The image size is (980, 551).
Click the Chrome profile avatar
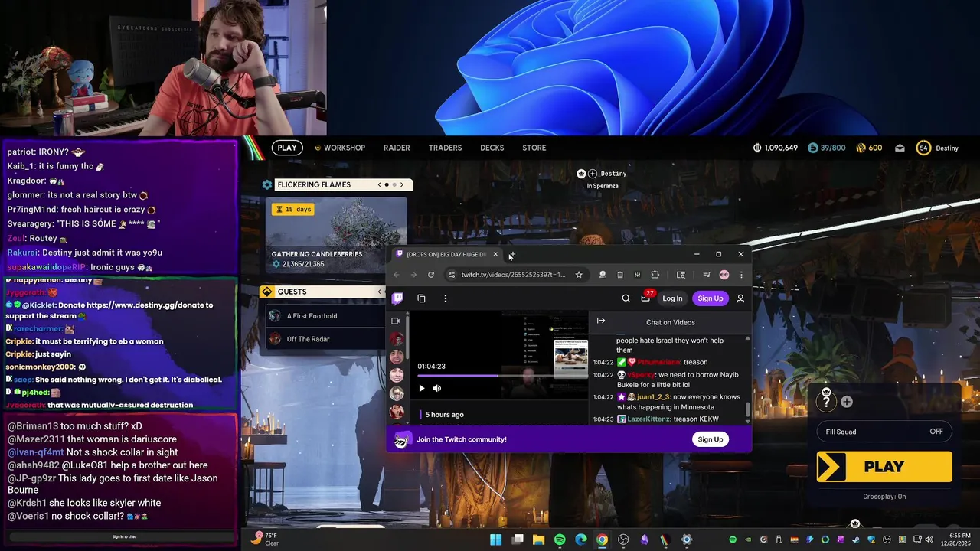click(x=724, y=275)
